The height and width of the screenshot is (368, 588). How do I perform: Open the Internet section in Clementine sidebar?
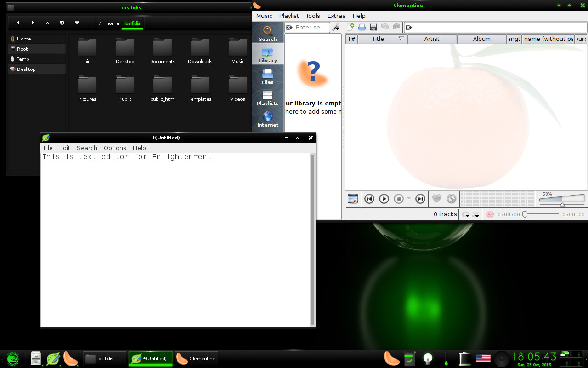click(x=268, y=118)
